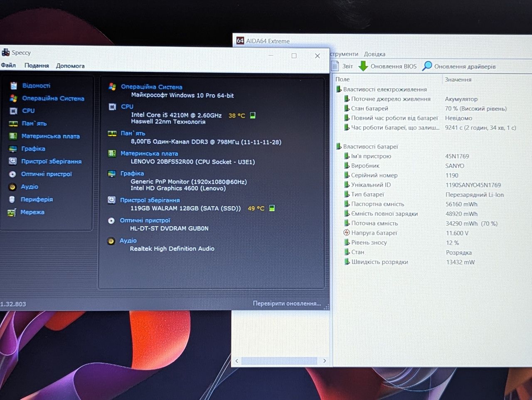Select the Рівень зносу battery row
Viewport: 532px width, 400px height.
point(432,243)
